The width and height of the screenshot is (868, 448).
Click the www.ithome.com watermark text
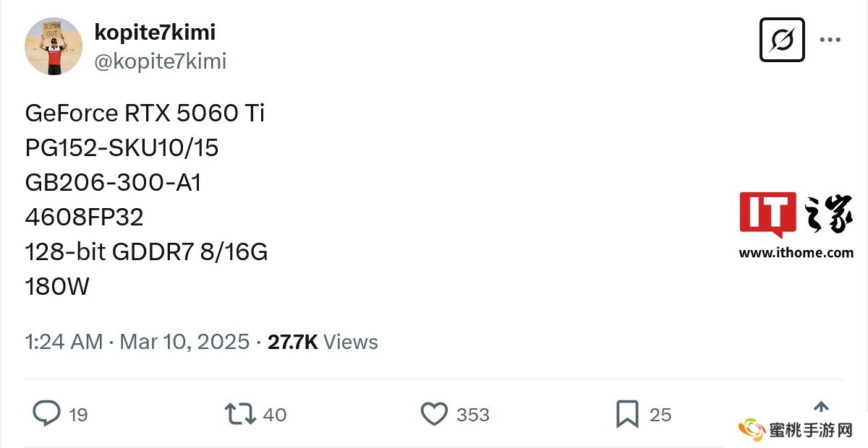[796, 253]
